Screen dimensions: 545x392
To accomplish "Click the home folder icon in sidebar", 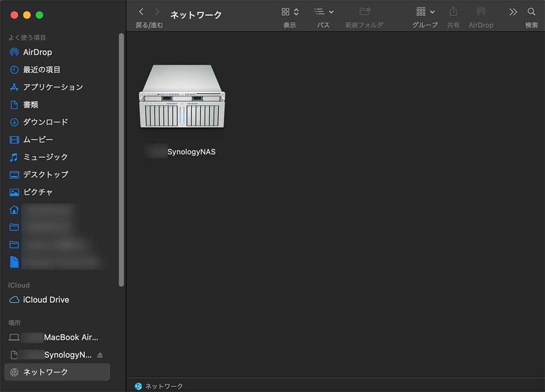I will pos(14,209).
